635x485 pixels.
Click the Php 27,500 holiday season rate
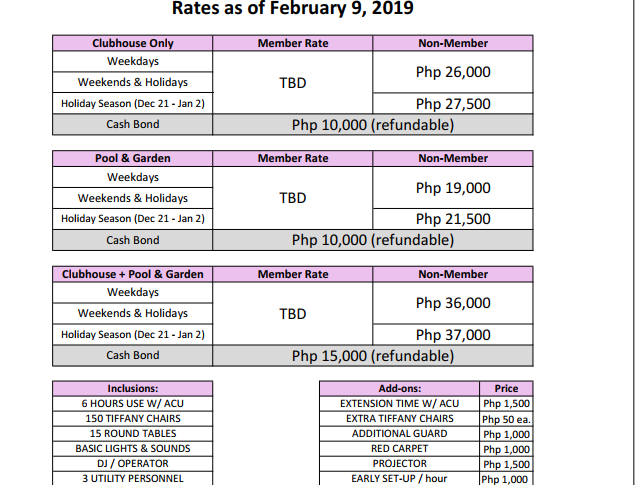coord(453,104)
